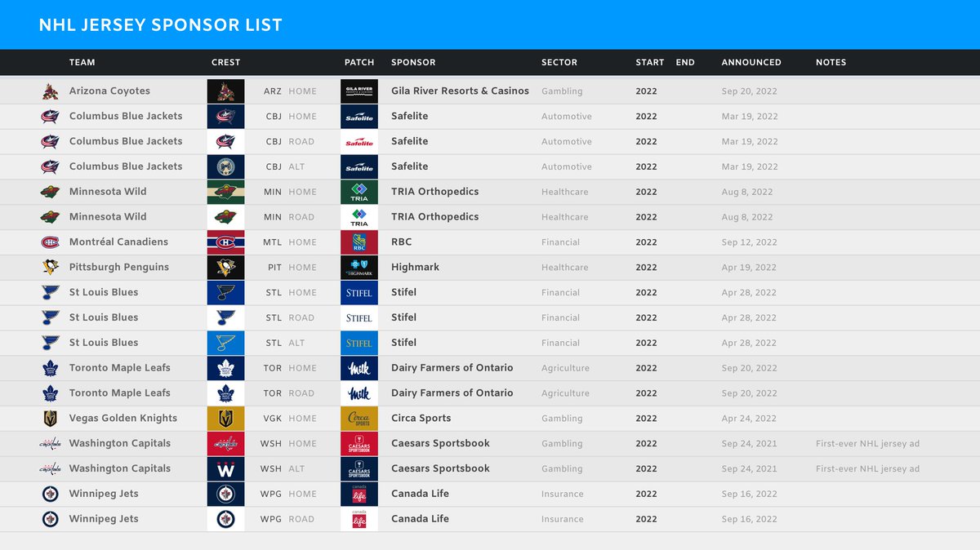Click the white Safelite patch on CBJ ROAD row
This screenshot has width=980, height=550.
coord(359,142)
